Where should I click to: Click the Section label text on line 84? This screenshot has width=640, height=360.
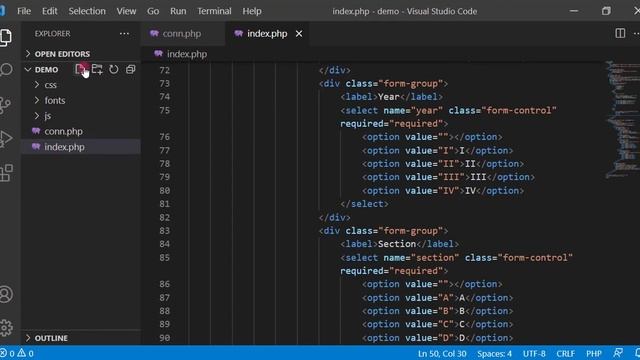point(397,244)
